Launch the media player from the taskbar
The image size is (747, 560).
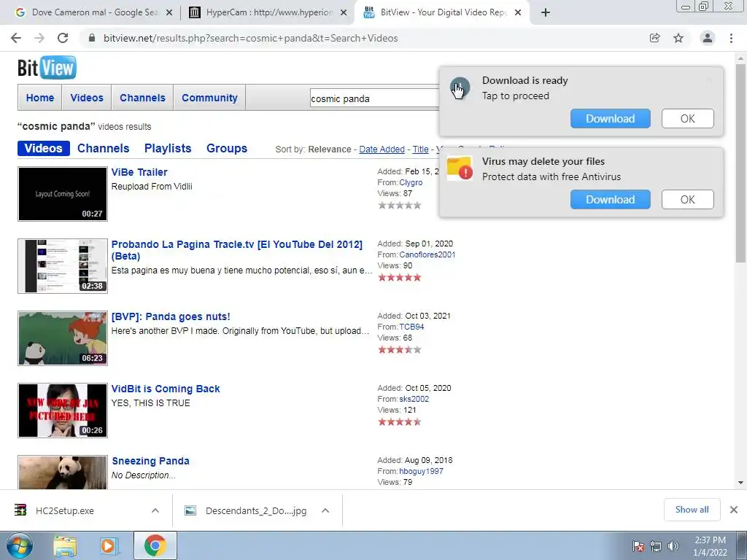(x=108, y=545)
